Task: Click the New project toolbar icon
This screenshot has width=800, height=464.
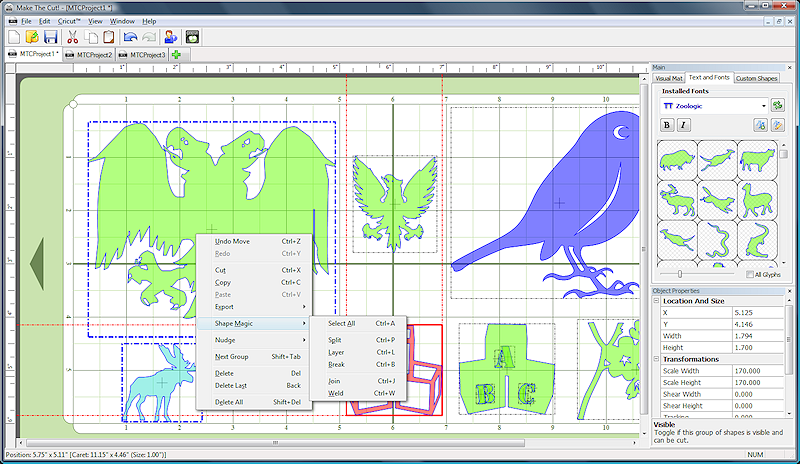Action: coord(13,37)
